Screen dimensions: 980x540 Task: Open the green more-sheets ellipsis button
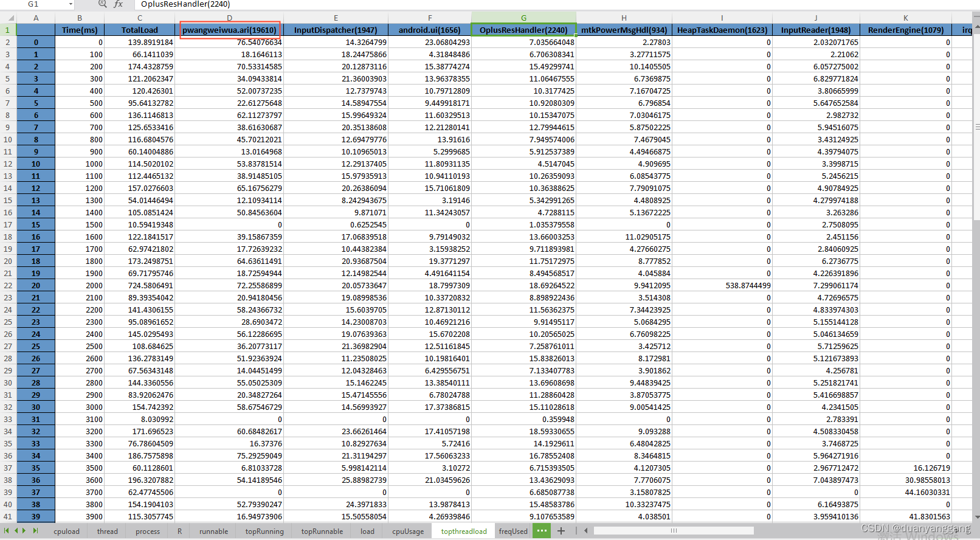[x=542, y=531]
